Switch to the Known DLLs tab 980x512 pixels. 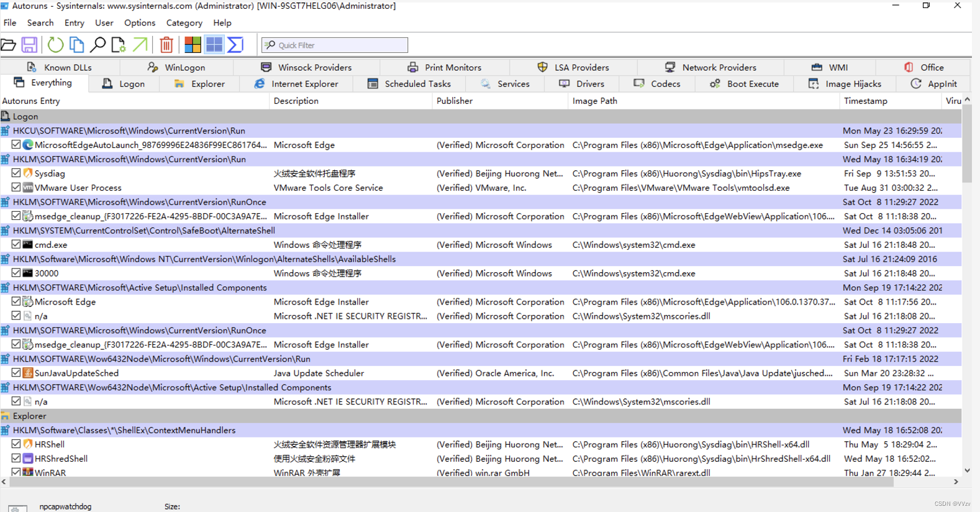[60, 67]
